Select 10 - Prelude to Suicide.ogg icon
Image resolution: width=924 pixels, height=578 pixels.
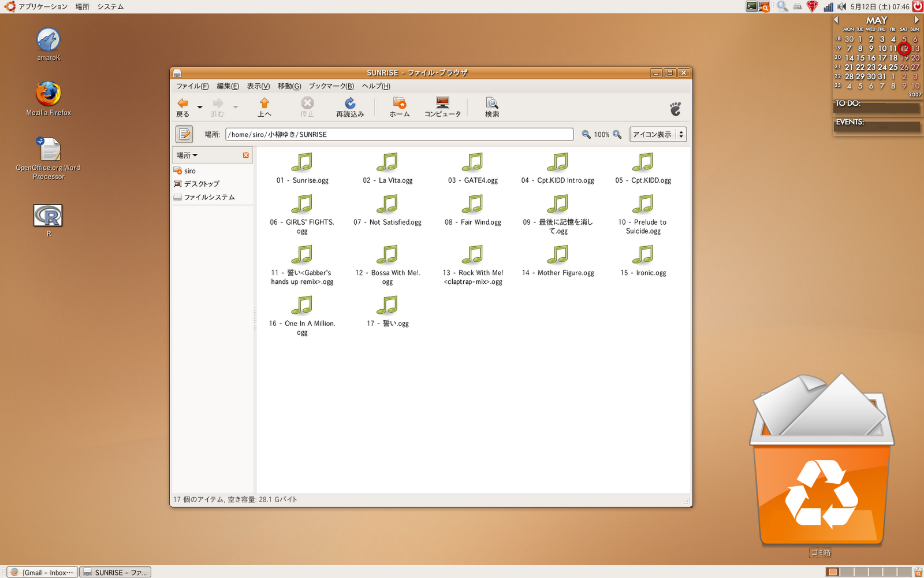pyautogui.click(x=643, y=204)
